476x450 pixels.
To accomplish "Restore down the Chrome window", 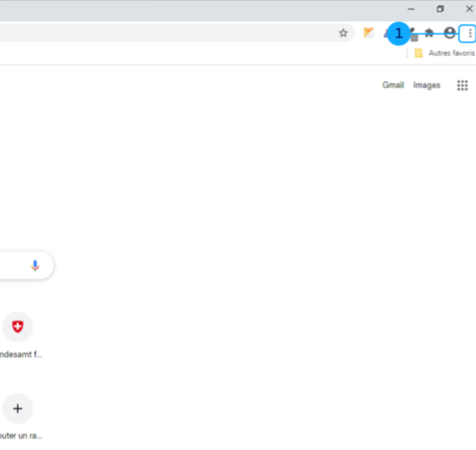I will (x=440, y=9).
